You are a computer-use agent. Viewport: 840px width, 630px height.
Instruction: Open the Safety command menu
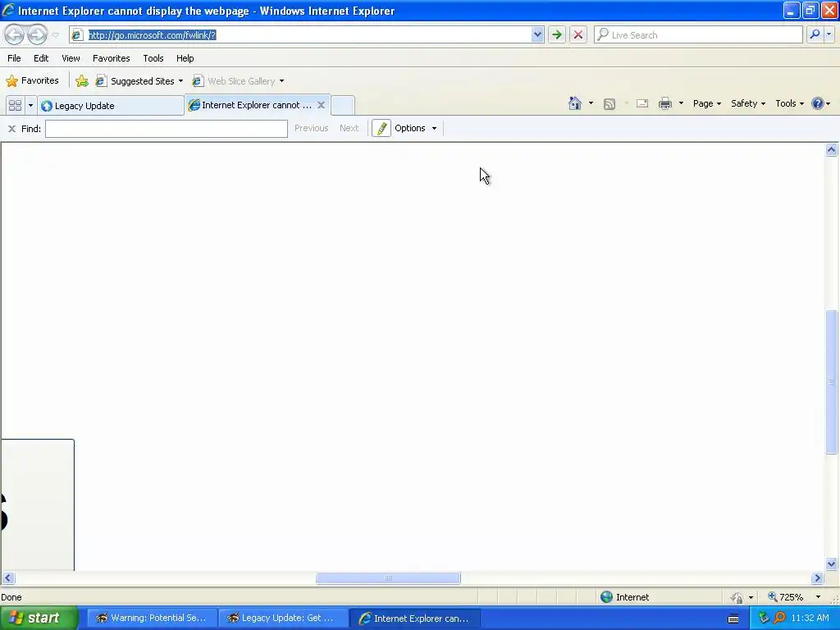748,103
